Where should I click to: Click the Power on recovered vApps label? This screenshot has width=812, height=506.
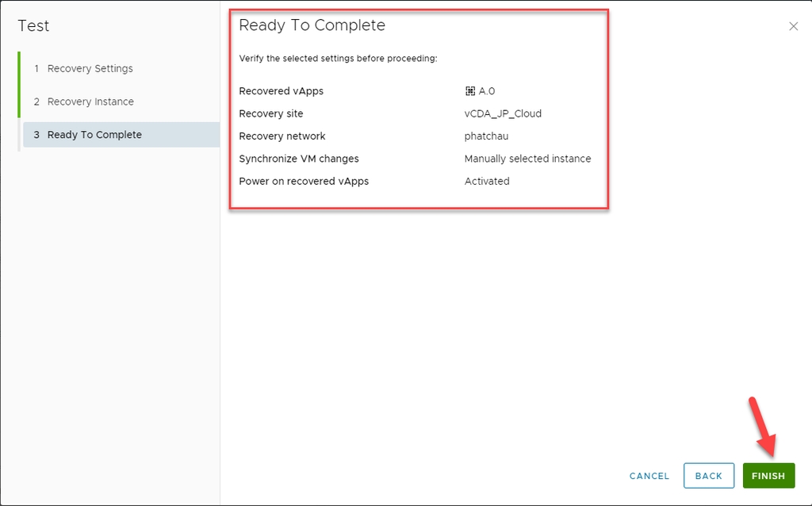coord(304,181)
